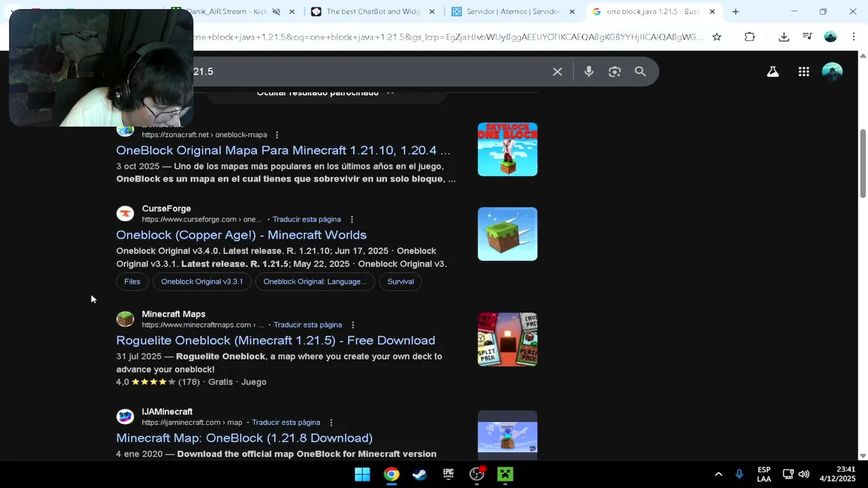Open Oneblock Original: Language chip
This screenshot has height=488, width=868.
click(x=315, y=282)
